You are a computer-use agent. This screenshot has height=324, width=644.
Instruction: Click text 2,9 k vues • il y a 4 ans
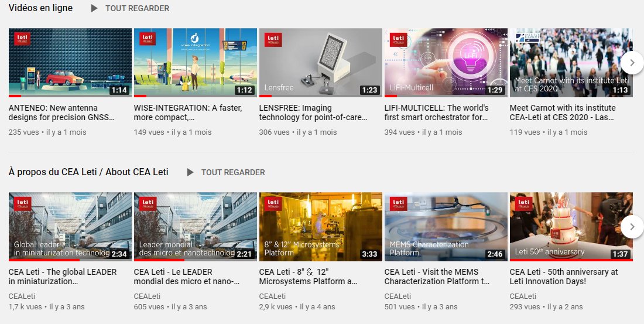tap(297, 307)
